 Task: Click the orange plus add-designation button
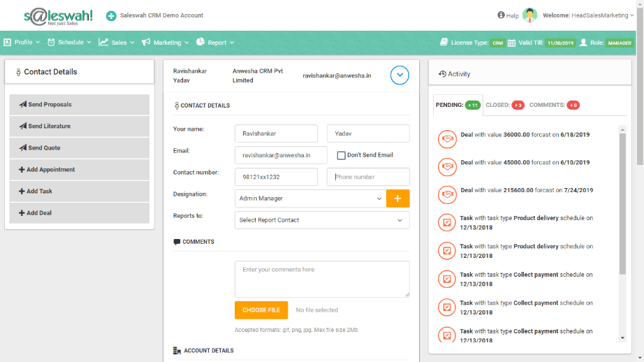(x=397, y=198)
